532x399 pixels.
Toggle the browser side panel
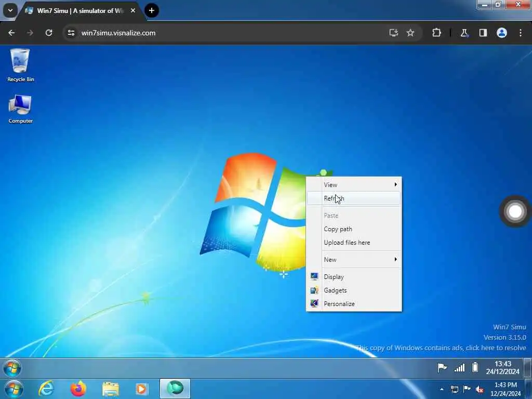pyautogui.click(x=483, y=33)
